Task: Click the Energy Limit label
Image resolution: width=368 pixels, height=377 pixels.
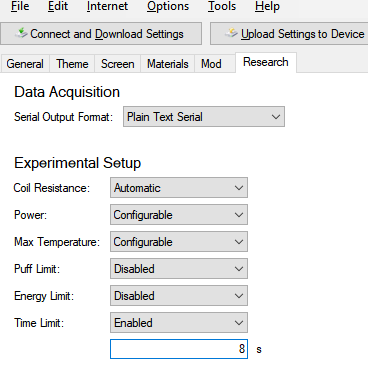Action: point(44,296)
